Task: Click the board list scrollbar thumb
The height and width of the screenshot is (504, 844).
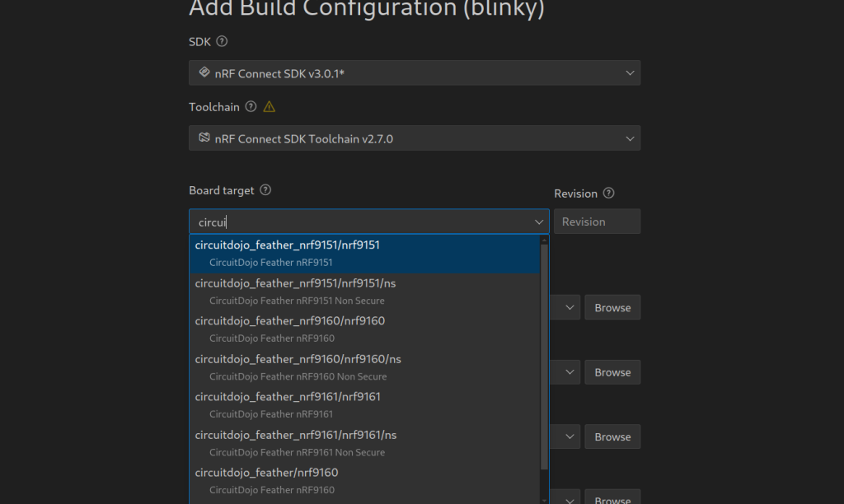Action: pyautogui.click(x=544, y=357)
